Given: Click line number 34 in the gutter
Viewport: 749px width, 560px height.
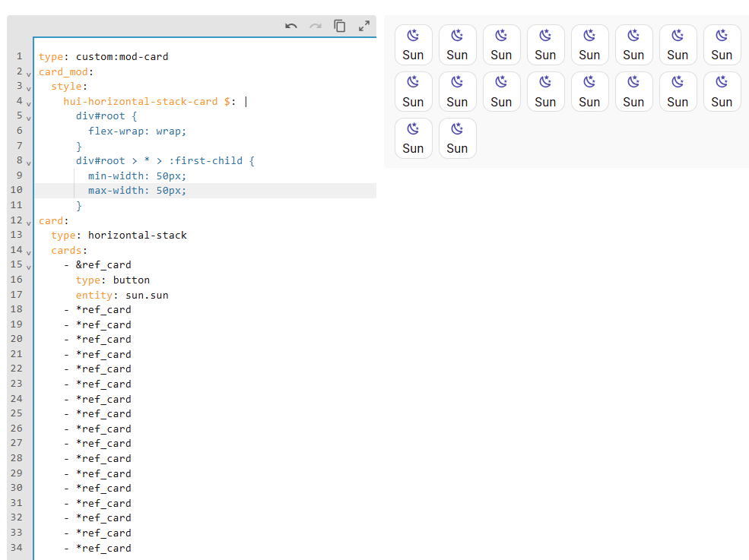Looking at the screenshot, I should (17, 548).
